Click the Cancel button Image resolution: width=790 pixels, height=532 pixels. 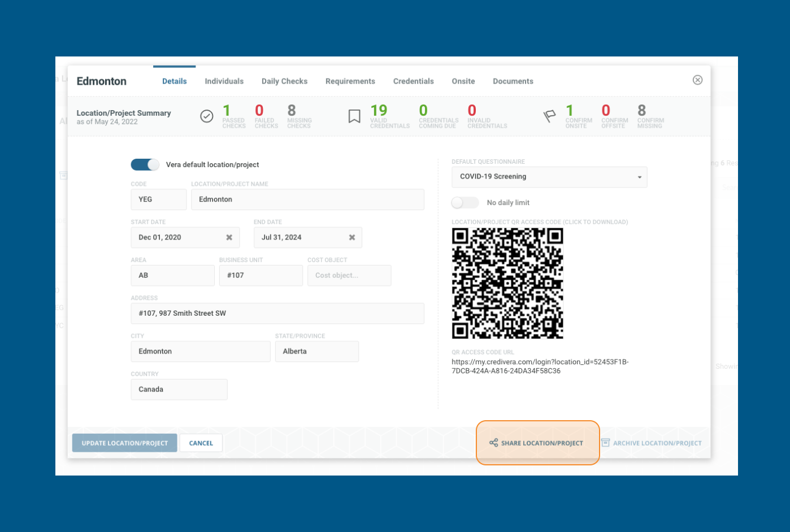pos(201,443)
